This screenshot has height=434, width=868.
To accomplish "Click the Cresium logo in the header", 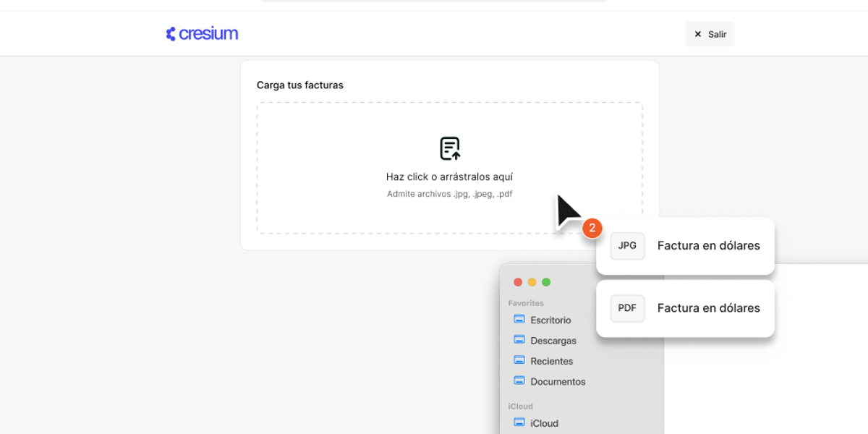I will 202,34.
